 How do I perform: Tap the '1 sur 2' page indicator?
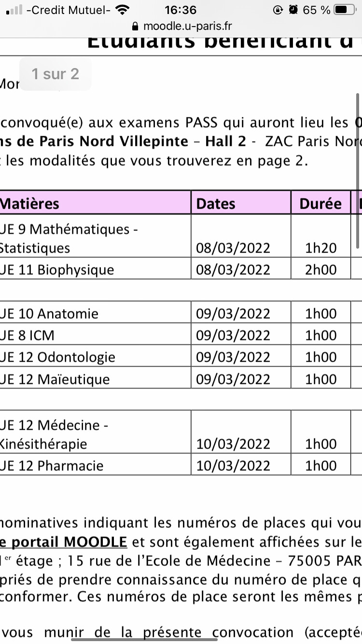click(x=55, y=74)
